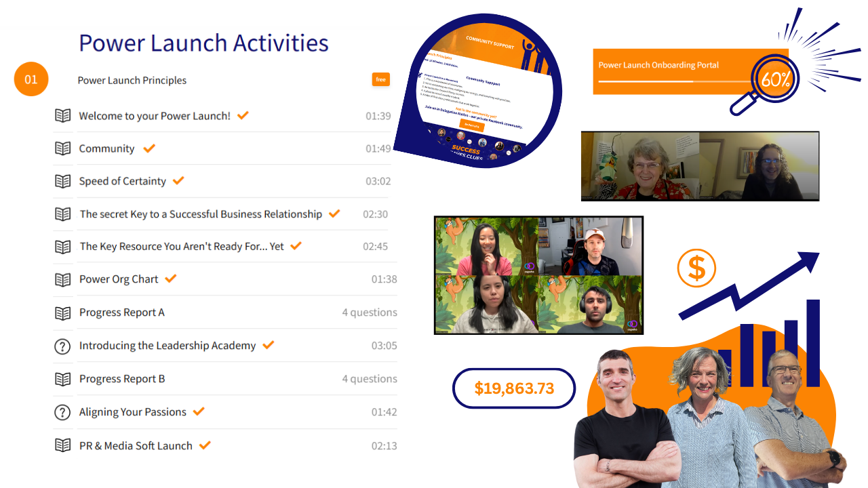Click the question mark icon beside Aligning Your Passions
The height and width of the screenshot is (488, 868).
pos(62,412)
